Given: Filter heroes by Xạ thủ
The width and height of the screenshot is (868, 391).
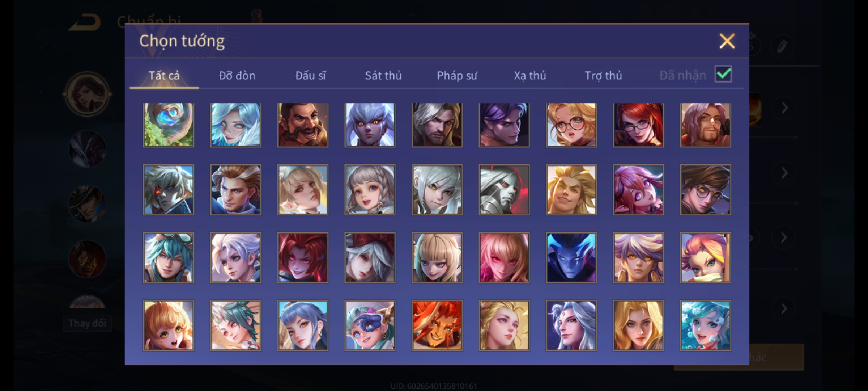Looking at the screenshot, I should point(530,75).
